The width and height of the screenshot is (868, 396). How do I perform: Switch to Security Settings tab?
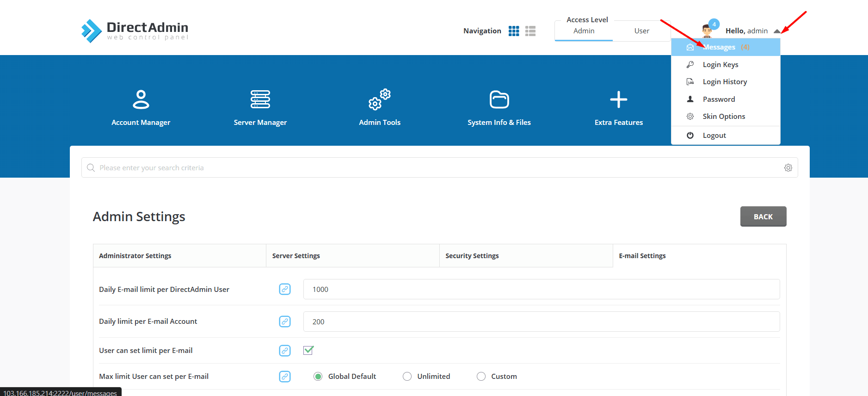click(x=472, y=256)
